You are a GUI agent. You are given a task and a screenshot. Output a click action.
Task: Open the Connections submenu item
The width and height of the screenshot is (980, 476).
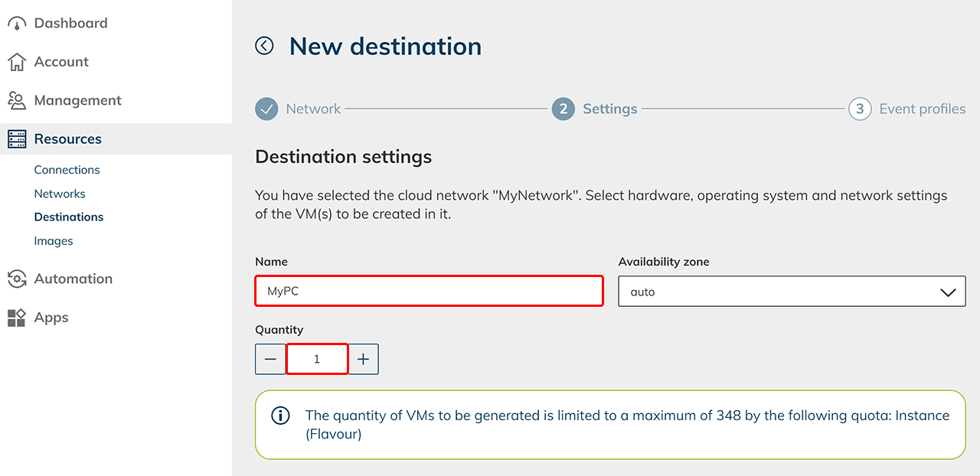coord(67,170)
